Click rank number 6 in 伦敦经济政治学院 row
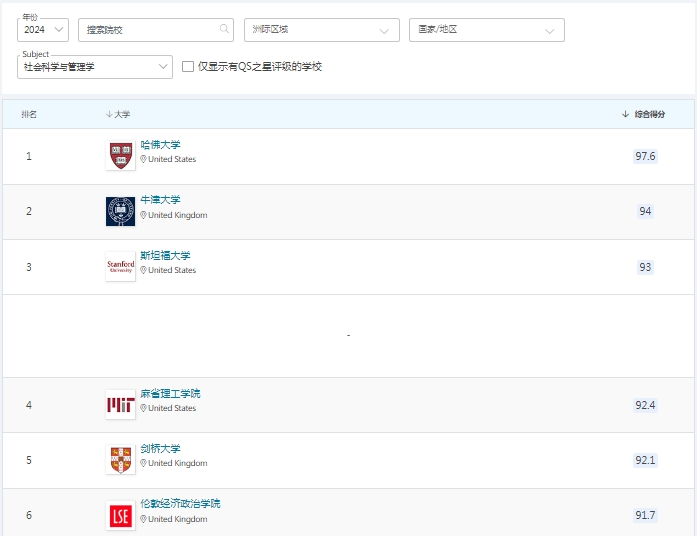Screen dimensions: 697x536 pos(29,515)
